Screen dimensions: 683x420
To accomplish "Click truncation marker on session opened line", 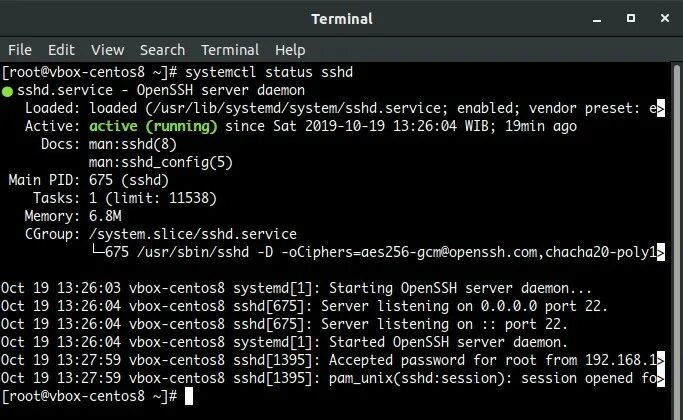I will tap(661, 378).
